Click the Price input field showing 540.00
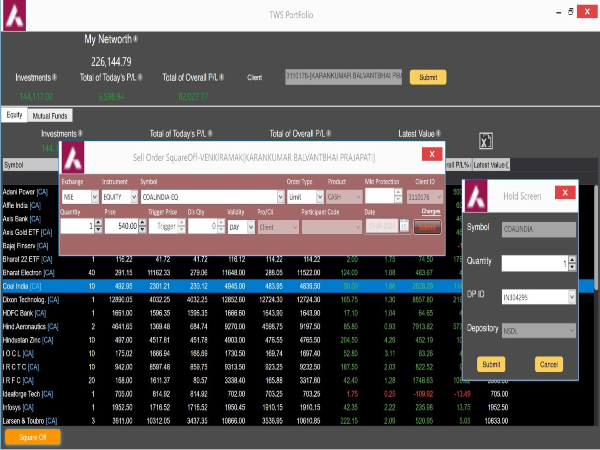600x450 pixels. tap(122, 226)
